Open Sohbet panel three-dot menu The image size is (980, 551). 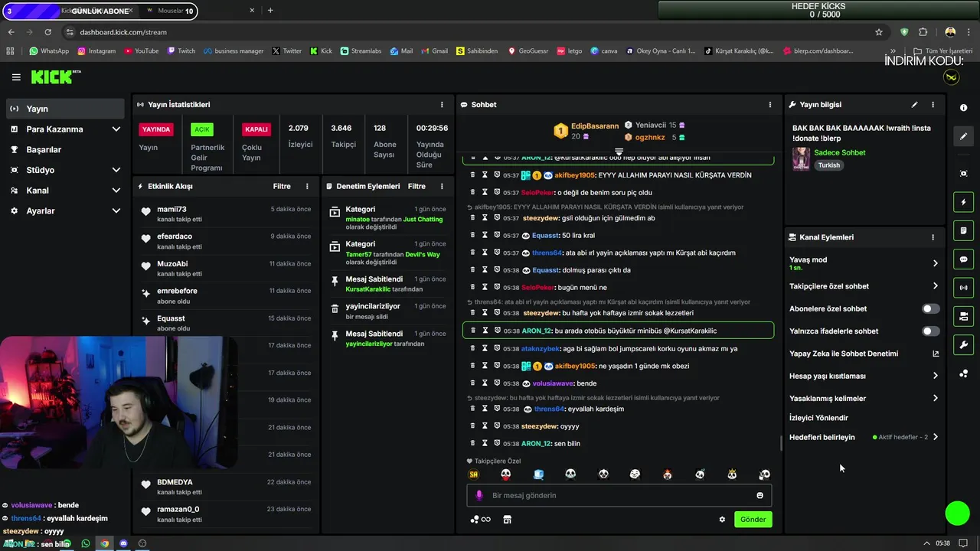770,105
